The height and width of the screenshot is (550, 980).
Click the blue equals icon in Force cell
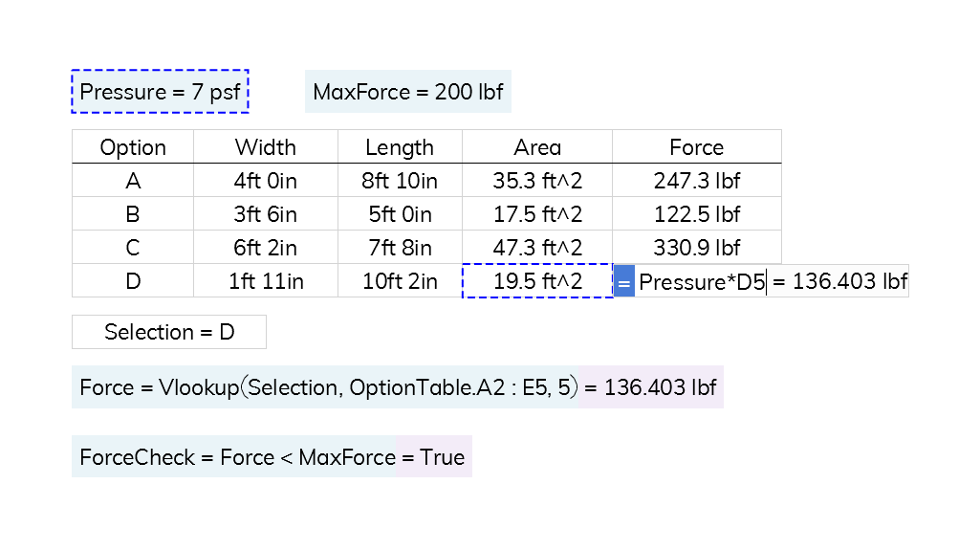[623, 281]
